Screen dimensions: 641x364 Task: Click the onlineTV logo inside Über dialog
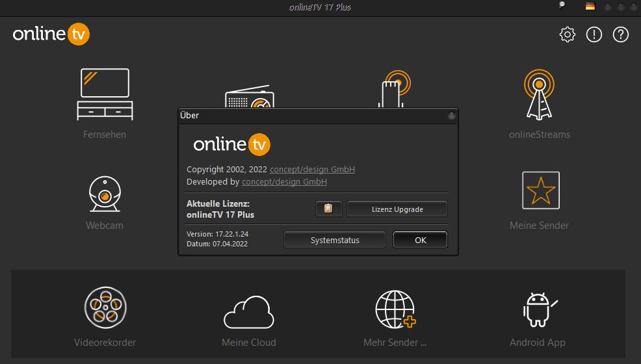coord(232,144)
